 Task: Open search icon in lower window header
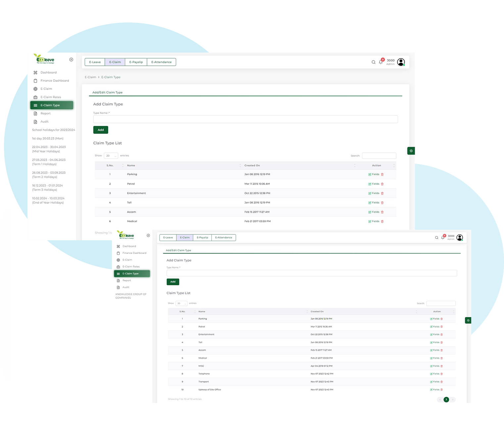click(436, 238)
